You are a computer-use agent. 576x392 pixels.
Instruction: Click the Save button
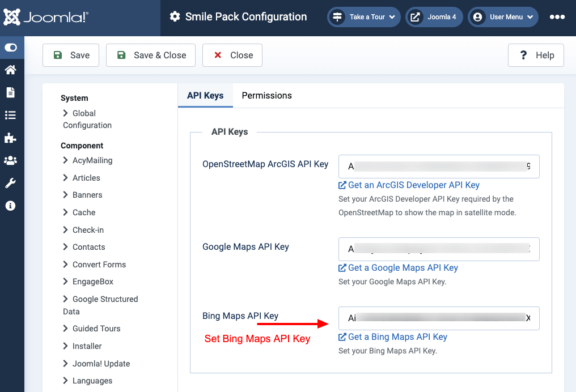coord(71,55)
